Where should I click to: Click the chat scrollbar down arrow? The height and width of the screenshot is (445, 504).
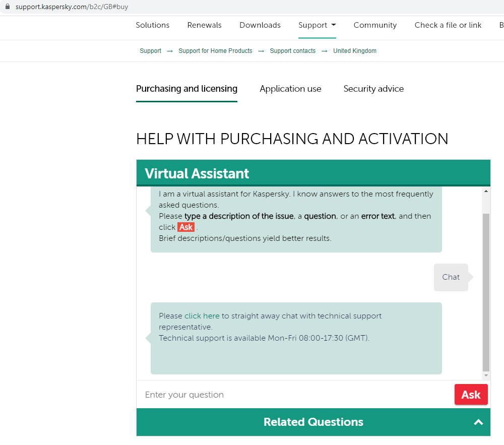pyautogui.click(x=486, y=375)
